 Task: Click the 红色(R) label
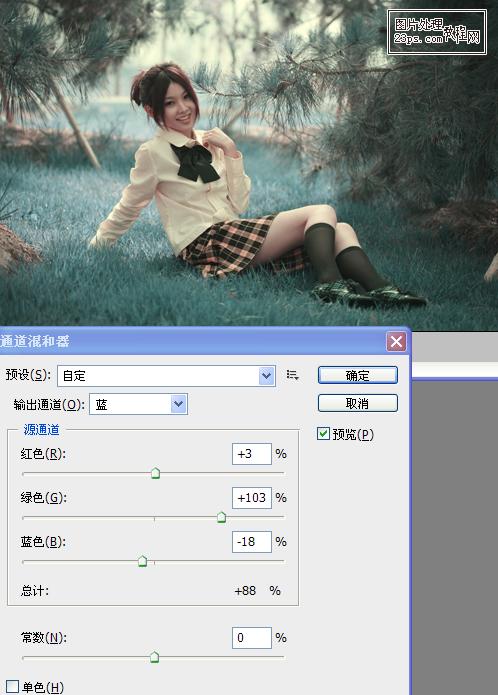tap(43, 454)
